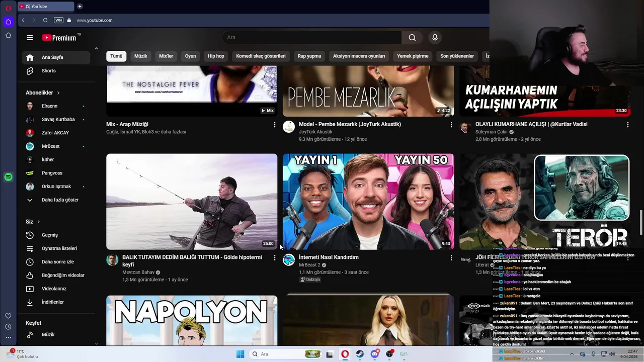Viewport: 644px width, 362px height.
Task: Open options for İnterneti Nasıl Kandırdım video
Action: tap(451, 257)
